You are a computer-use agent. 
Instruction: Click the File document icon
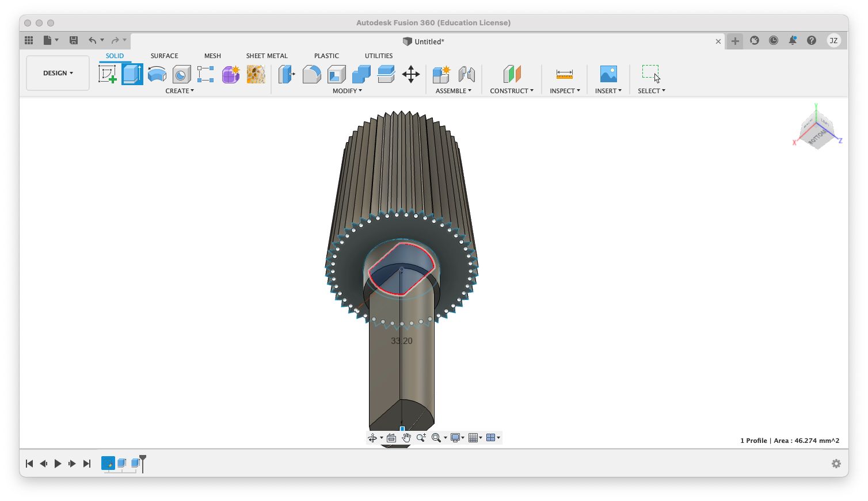(48, 40)
